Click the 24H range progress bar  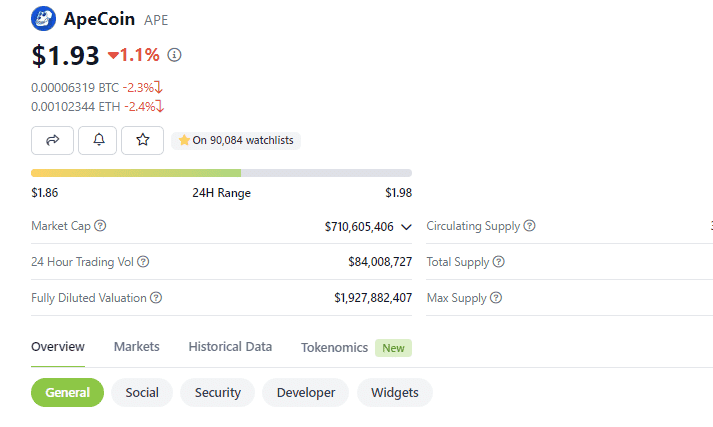[x=221, y=173]
